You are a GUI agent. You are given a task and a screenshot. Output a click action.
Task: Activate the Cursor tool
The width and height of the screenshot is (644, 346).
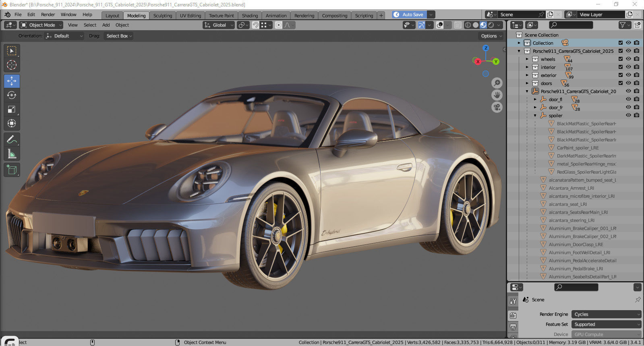[x=12, y=65]
